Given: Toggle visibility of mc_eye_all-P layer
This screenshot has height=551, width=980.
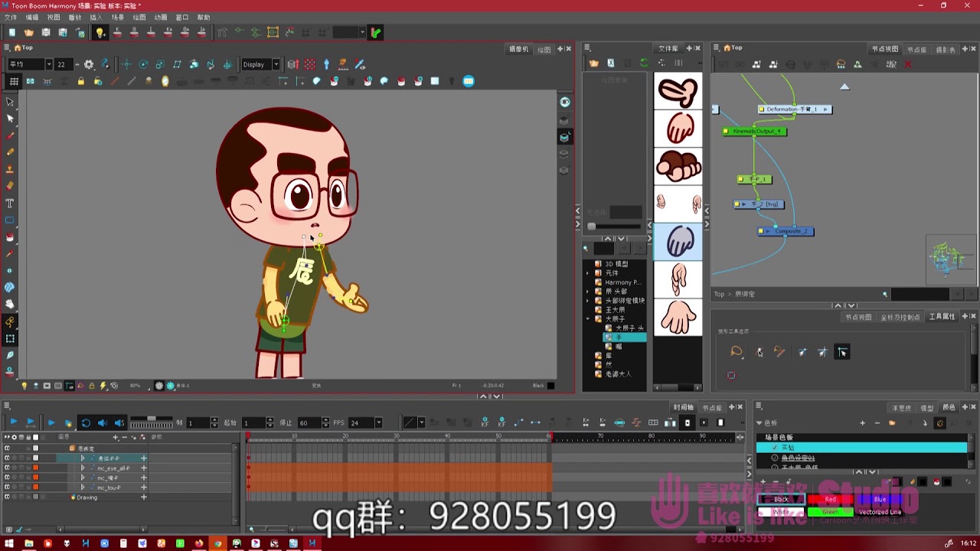Looking at the screenshot, I should tap(7, 468).
